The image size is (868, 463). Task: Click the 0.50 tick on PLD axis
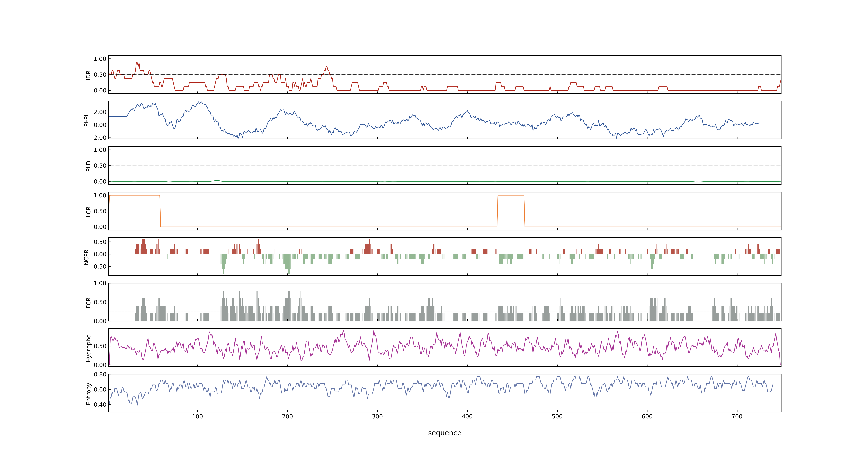(100, 166)
